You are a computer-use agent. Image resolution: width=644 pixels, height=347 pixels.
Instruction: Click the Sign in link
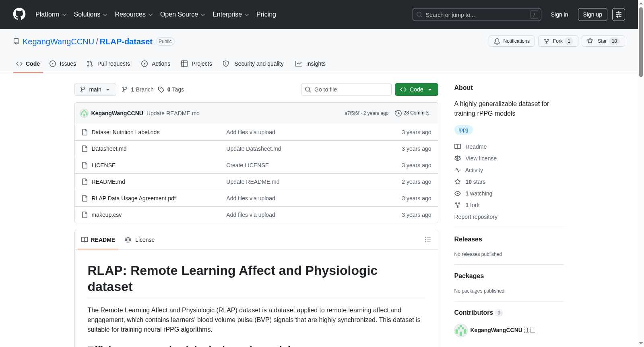click(559, 15)
